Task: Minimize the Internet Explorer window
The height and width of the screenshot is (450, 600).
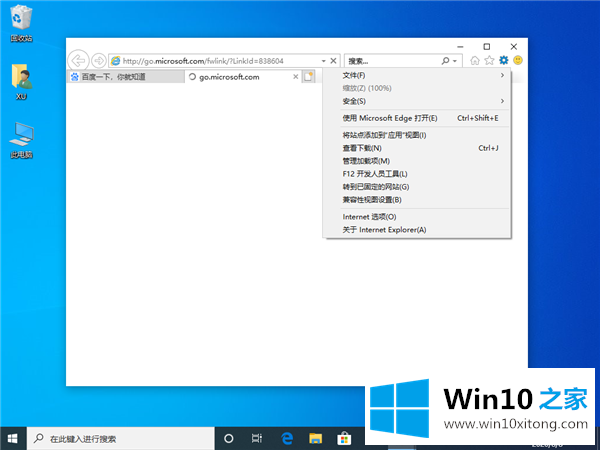Action: (x=460, y=47)
